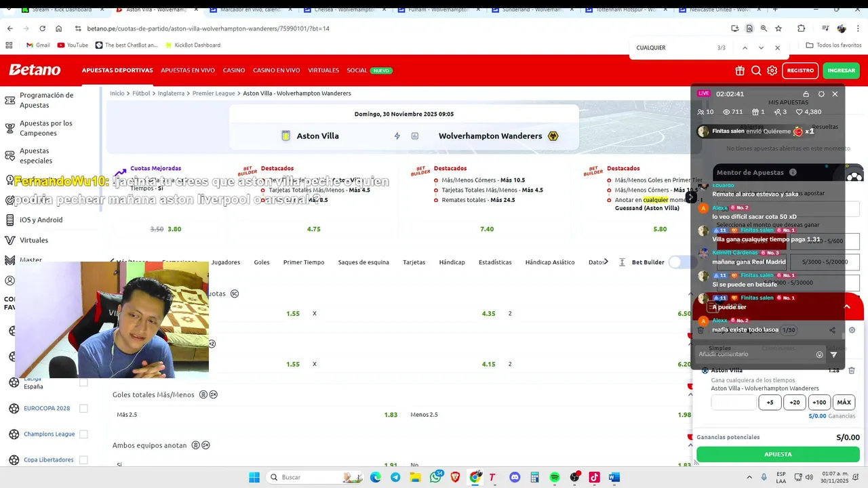Click the emoji icon in comment box
868x488 pixels.
pos(819,354)
